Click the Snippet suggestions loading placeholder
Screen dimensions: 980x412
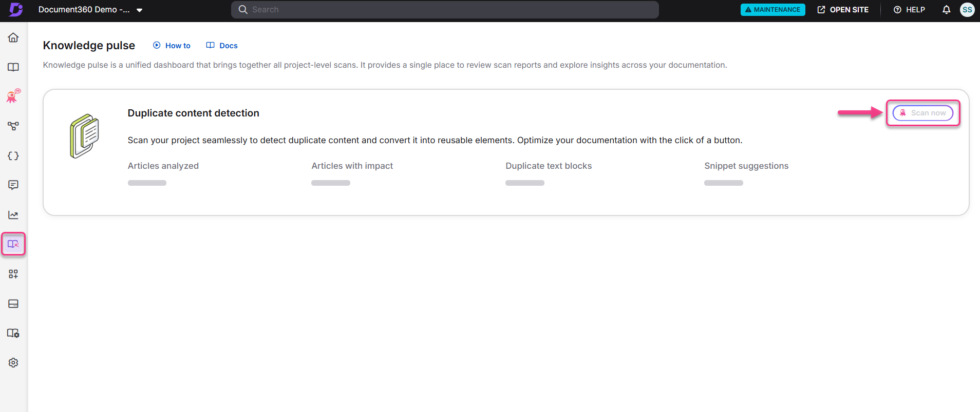(724, 183)
